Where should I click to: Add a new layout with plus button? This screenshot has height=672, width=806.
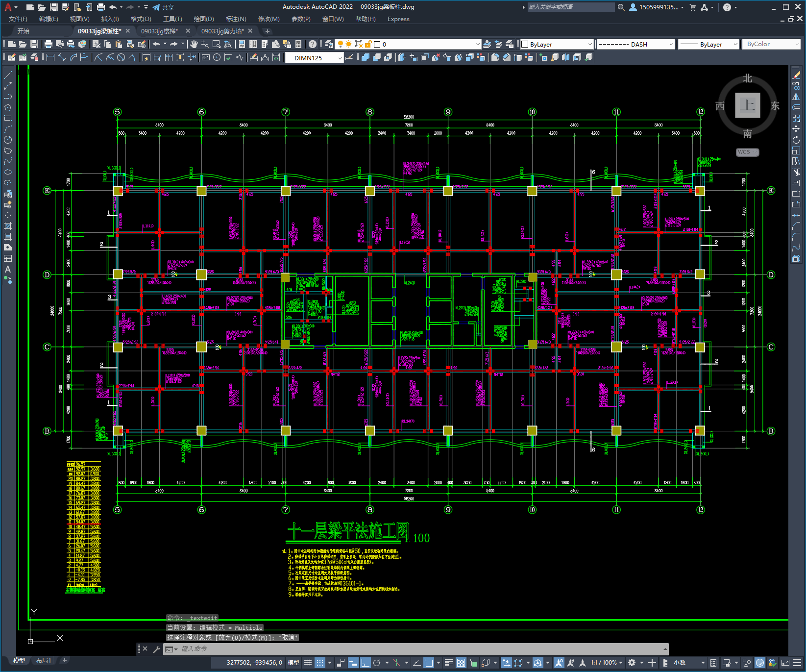coord(64,661)
